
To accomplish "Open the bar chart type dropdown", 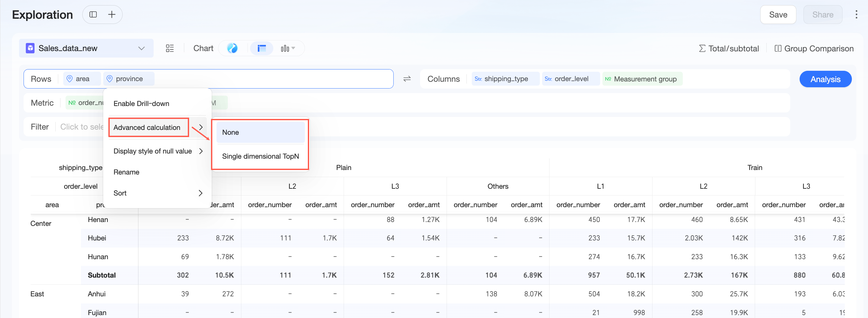I will [x=288, y=48].
